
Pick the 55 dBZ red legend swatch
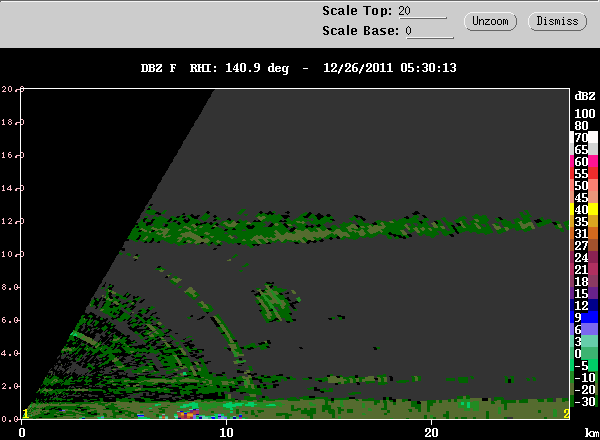(x=593, y=173)
